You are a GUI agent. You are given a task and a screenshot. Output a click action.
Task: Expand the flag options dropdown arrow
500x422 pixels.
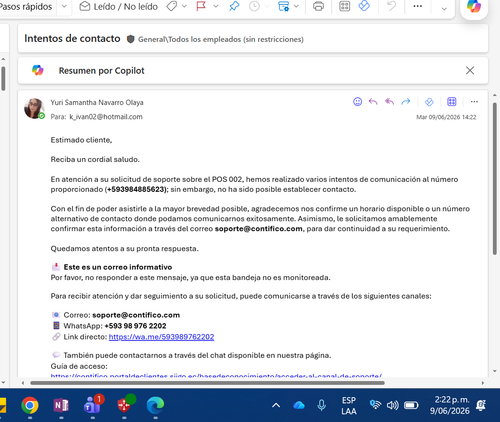pyautogui.click(x=216, y=6)
